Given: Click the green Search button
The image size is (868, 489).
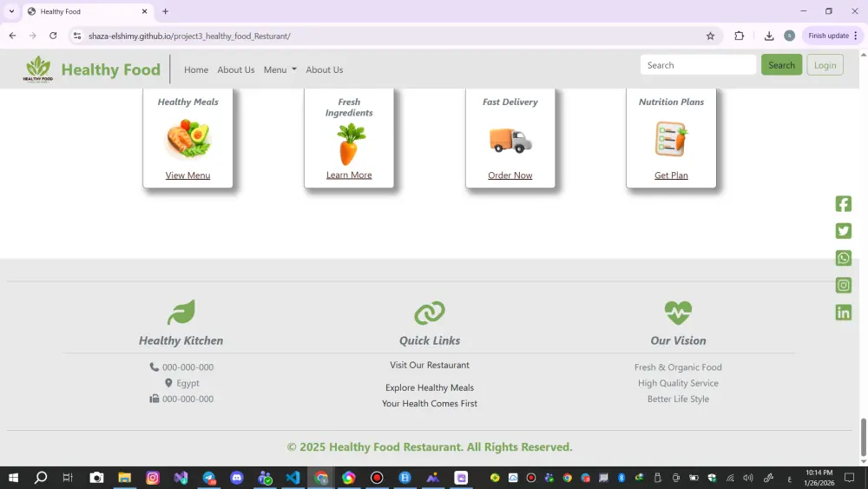Looking at the screenshot, I should [x=781, y=65].
